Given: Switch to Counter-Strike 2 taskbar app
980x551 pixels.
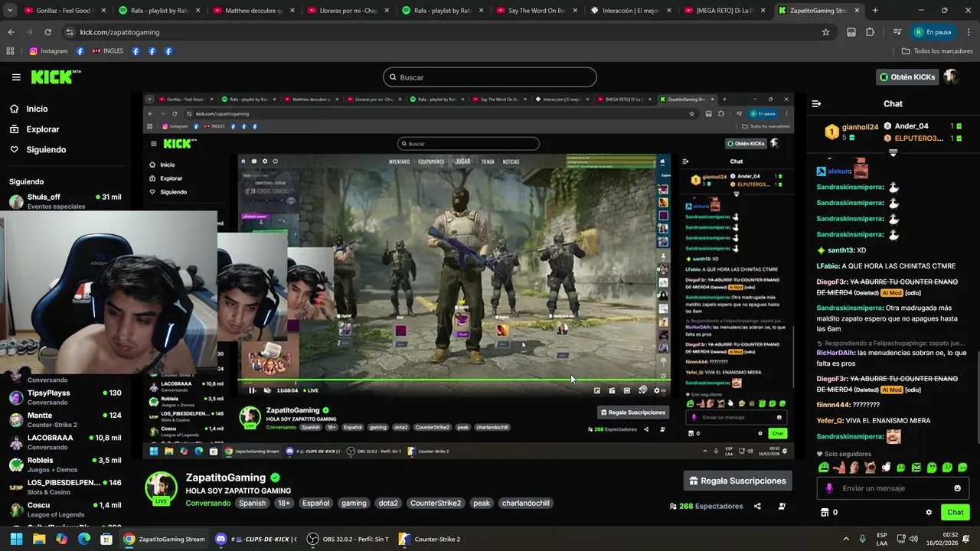Looking at the screenshot, I should click(x=430, y=539).
